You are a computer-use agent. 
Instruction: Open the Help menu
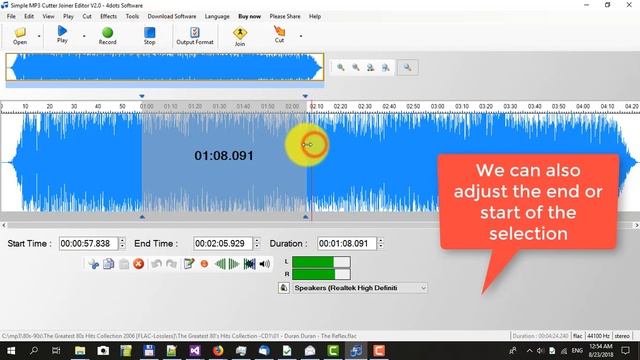coord(315,16)
